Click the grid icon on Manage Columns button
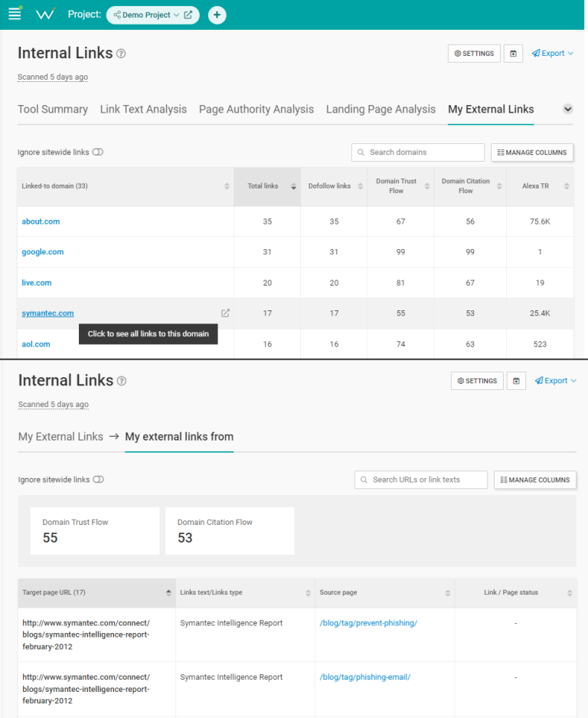 pos(499,152)
